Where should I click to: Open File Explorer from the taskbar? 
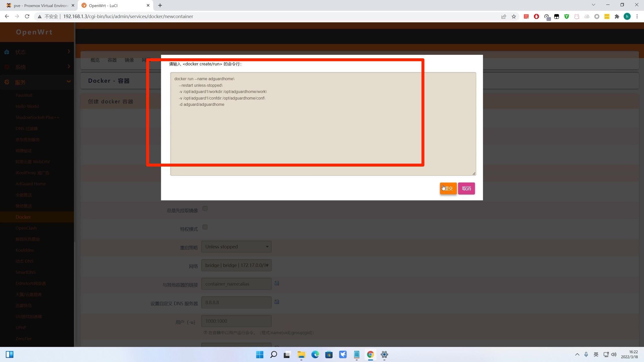(x=301, y=354)
